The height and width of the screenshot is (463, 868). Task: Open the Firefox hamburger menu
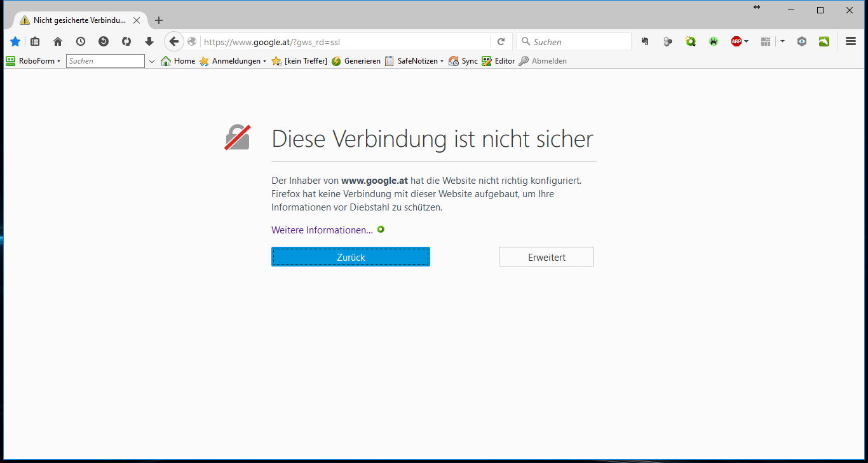[851, 41]
